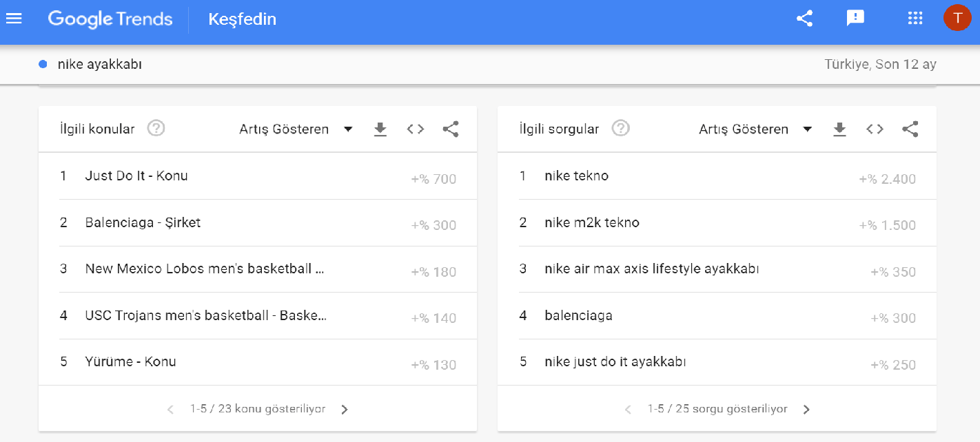The height and width of the screenshot is (442, 980).
Task: Open the Just Do It - Konu topic
Action: (x=136, y=176)
